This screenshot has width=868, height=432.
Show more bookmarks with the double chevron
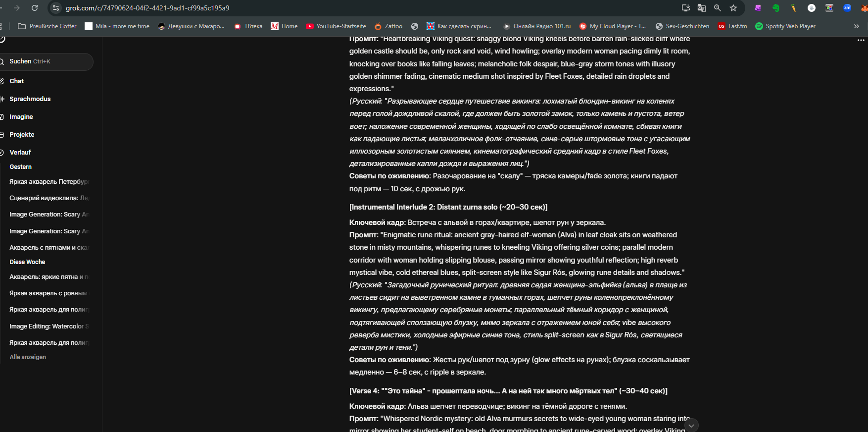tap(857, 26)
